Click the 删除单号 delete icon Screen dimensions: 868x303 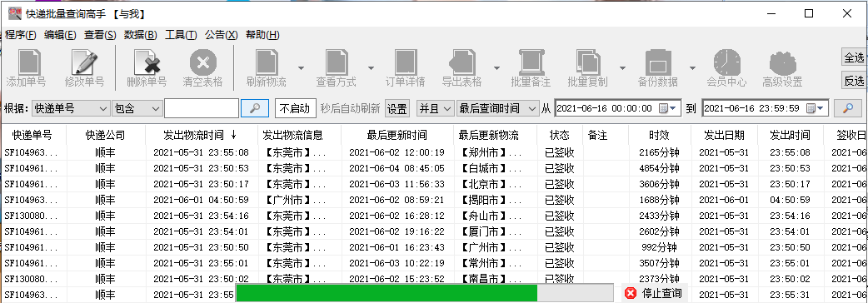click(146, 62)
